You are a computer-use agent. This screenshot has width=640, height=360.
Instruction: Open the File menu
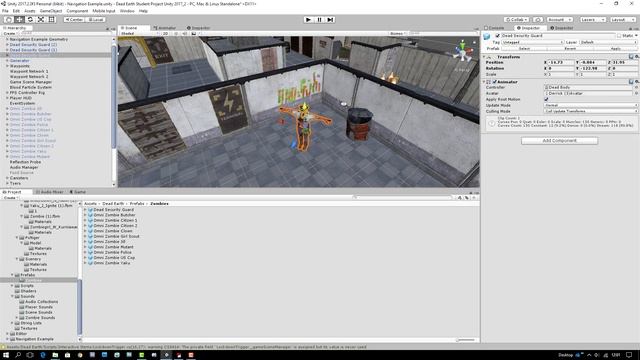(x=5, y=11)
